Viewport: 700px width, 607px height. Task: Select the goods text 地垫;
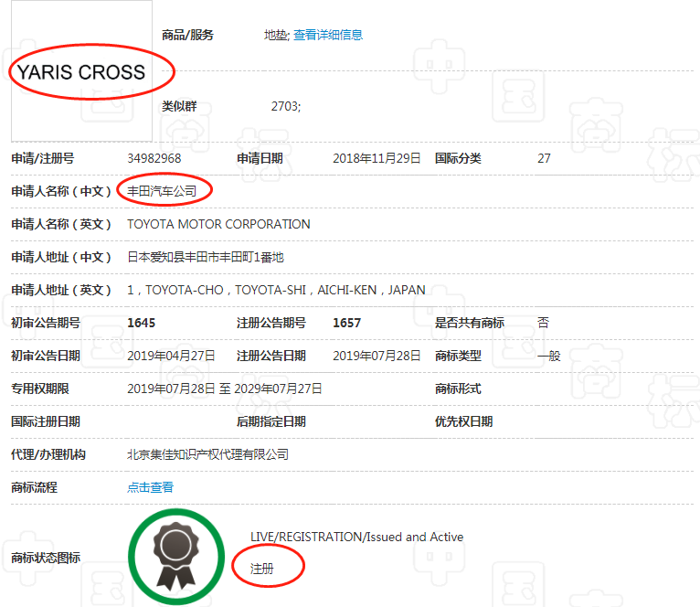coord(277,35)
